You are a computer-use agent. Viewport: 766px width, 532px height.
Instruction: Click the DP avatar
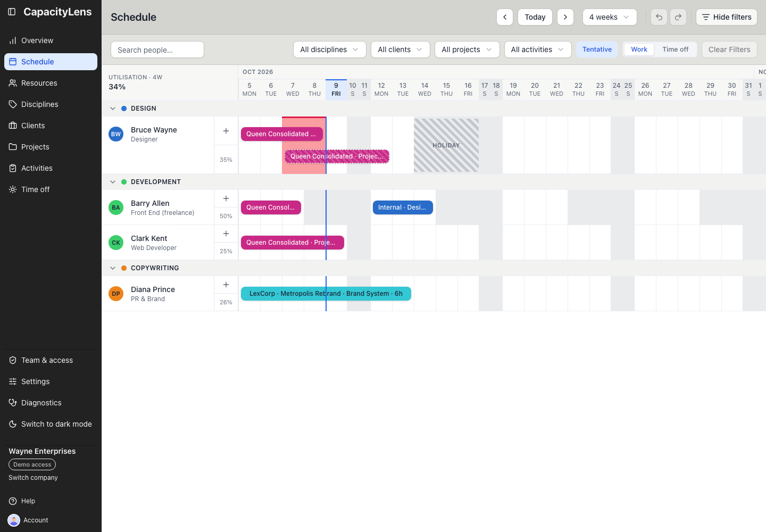click(x=116, y=294)
